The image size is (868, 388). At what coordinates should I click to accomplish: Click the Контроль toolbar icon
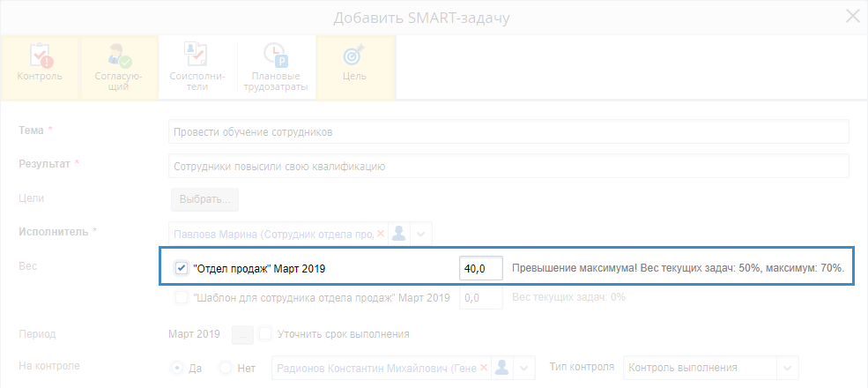coord(40,58)
